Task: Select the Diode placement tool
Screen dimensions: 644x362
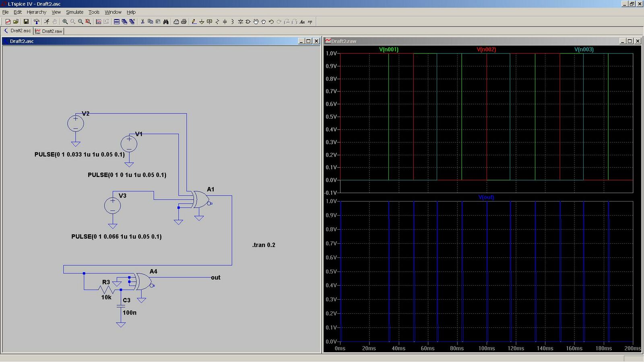Action: tap(240, 22)
